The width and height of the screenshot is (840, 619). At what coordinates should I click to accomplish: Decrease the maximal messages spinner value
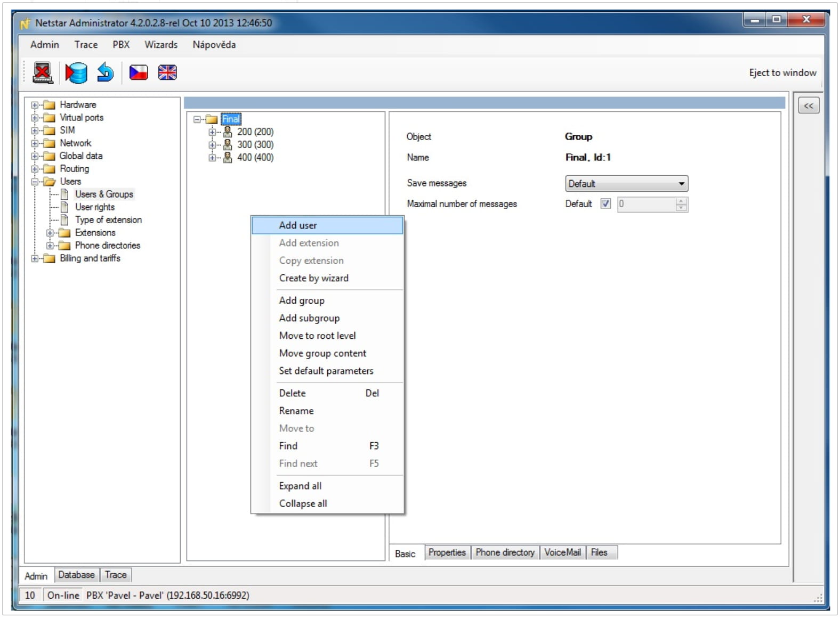pyautogui.click(x=681, y=208)
